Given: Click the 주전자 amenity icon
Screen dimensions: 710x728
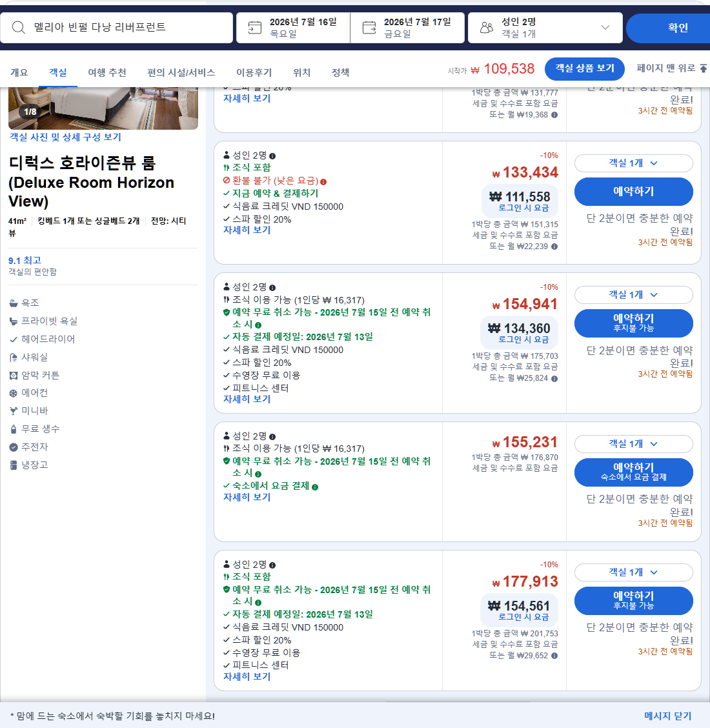Looking at the screenshot, I should pos(14,447).
